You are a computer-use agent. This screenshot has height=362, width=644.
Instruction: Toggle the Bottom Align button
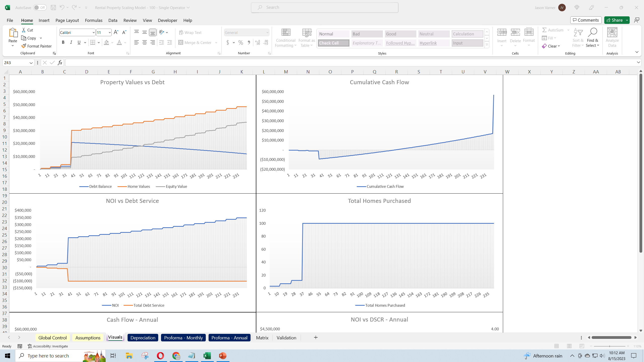(x=153, y=32)
